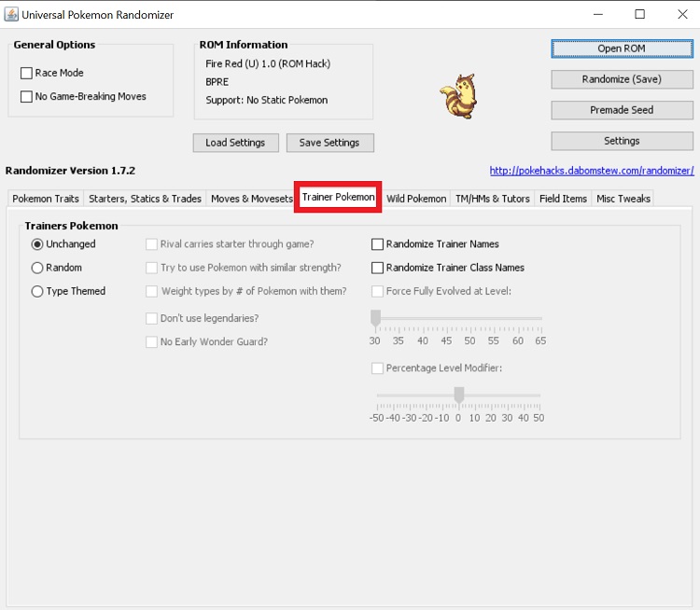Switch to the Wild Pokemon tab
Image resolution: width=700 pixels, height=610 pixels.
[416, 199]
